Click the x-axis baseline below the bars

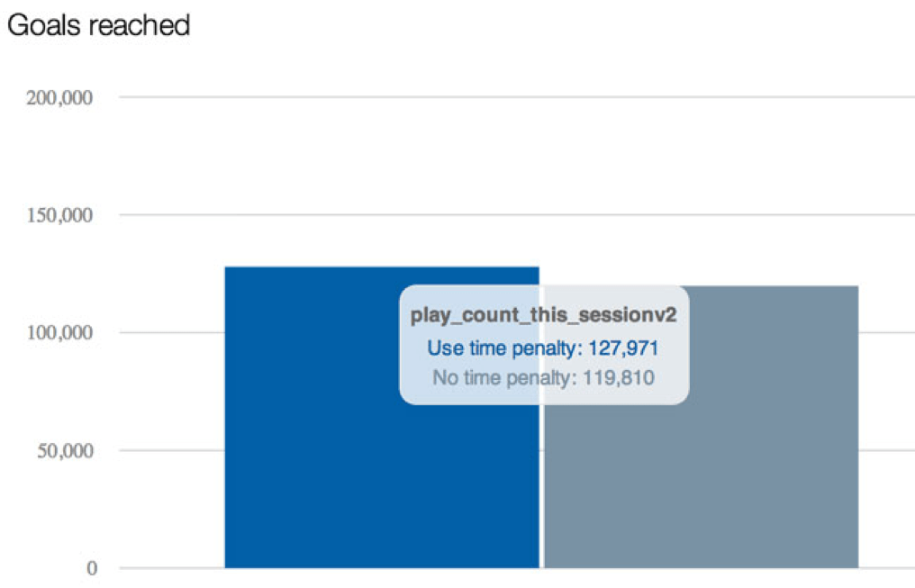pos(504,568)
